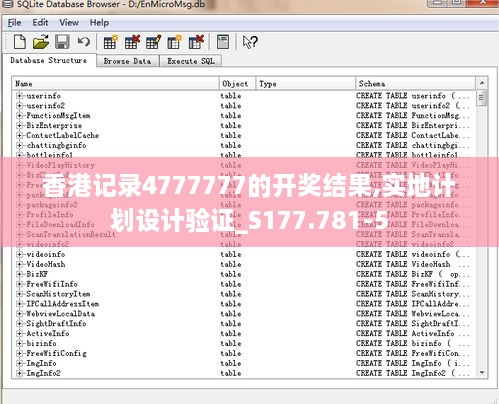499x404 pixels.
Task: Revert changes with the undo arrow icon
Action: click(x=84, y=42)
